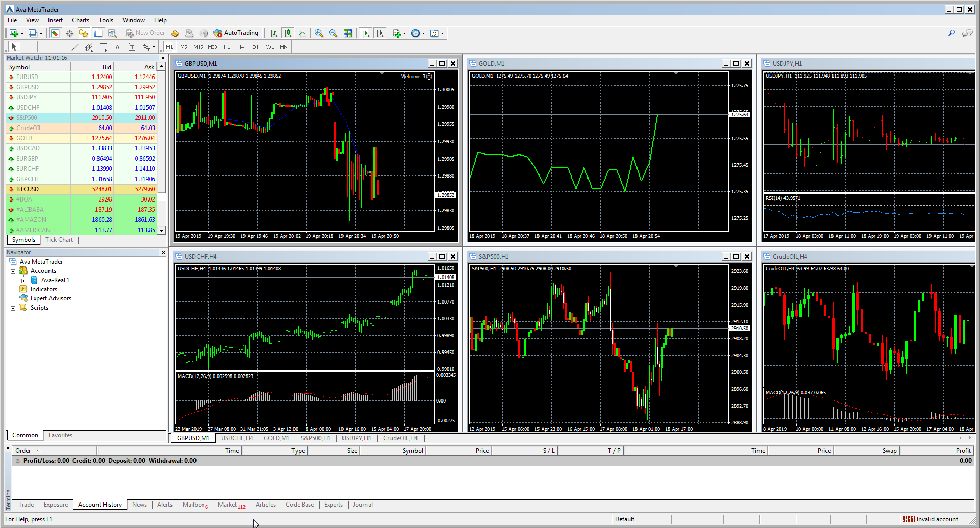Screen dimensions: 980x528
Task: Select the Text Label tool
Action: coord(132,47)
